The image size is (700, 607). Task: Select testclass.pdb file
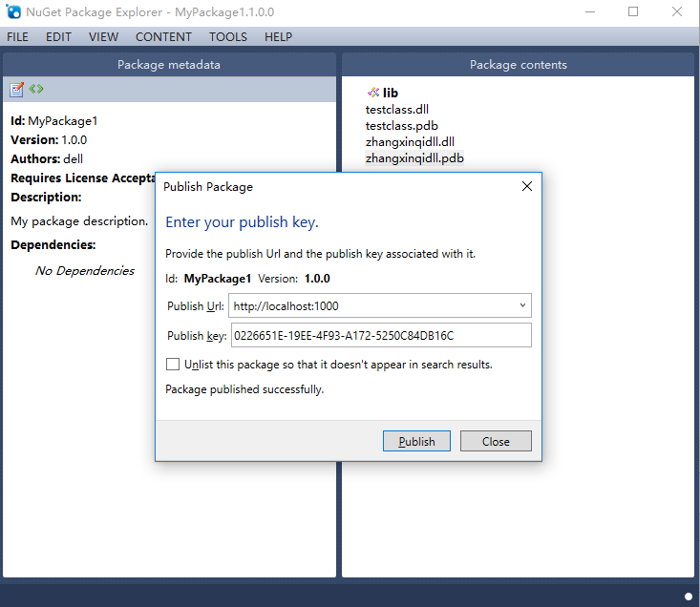pos(402,126)
